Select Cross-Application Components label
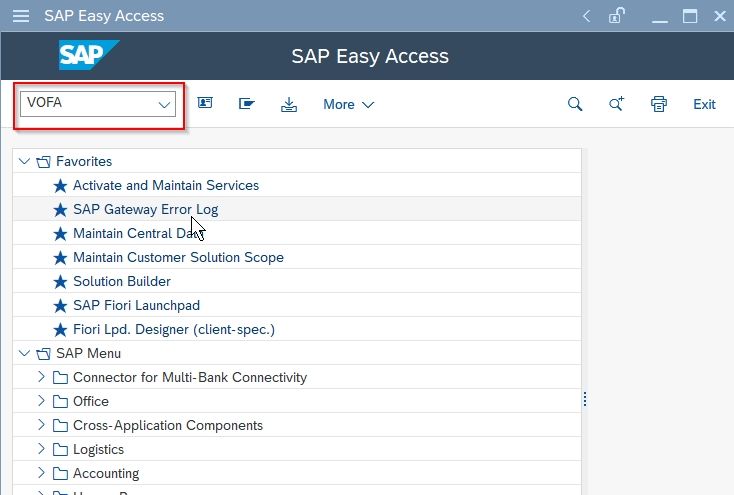Screen dimensions: 734x495 168,425
